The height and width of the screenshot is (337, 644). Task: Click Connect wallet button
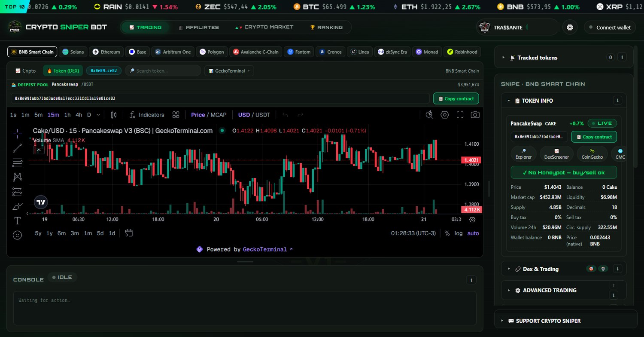610,27
